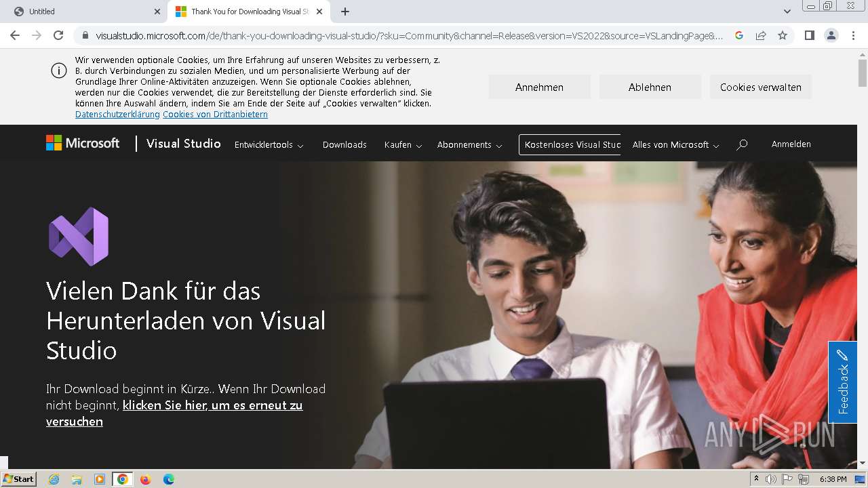868x488 pixels.
Task: Open media player taskbar icon
Action: point(100,479)
